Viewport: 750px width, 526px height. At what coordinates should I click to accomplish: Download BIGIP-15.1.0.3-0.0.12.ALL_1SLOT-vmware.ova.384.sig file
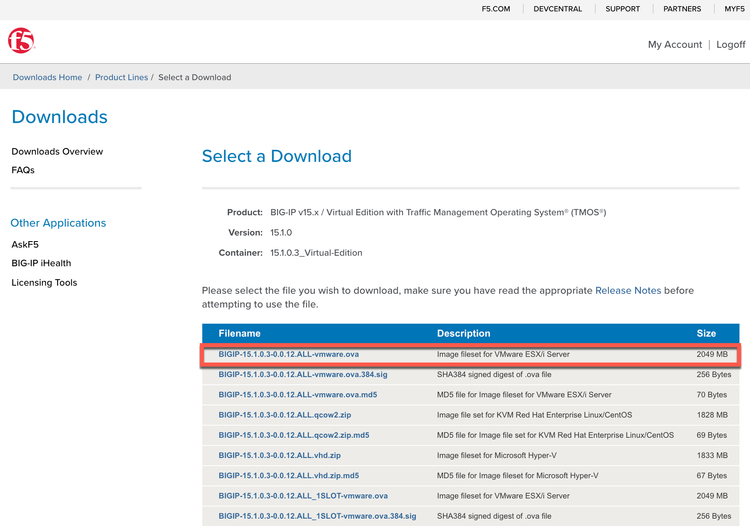[x=317, y=516]
